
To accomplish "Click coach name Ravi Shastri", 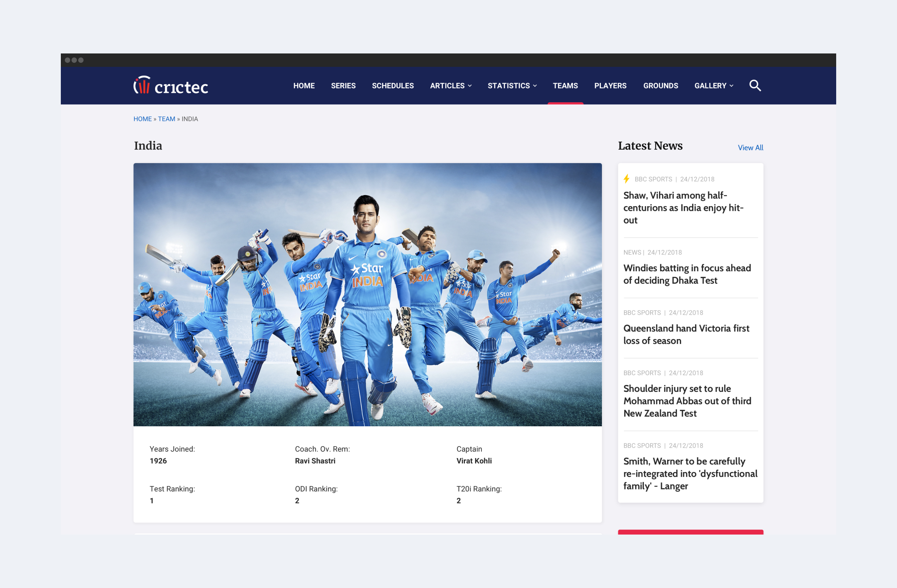I will (315, 461).
